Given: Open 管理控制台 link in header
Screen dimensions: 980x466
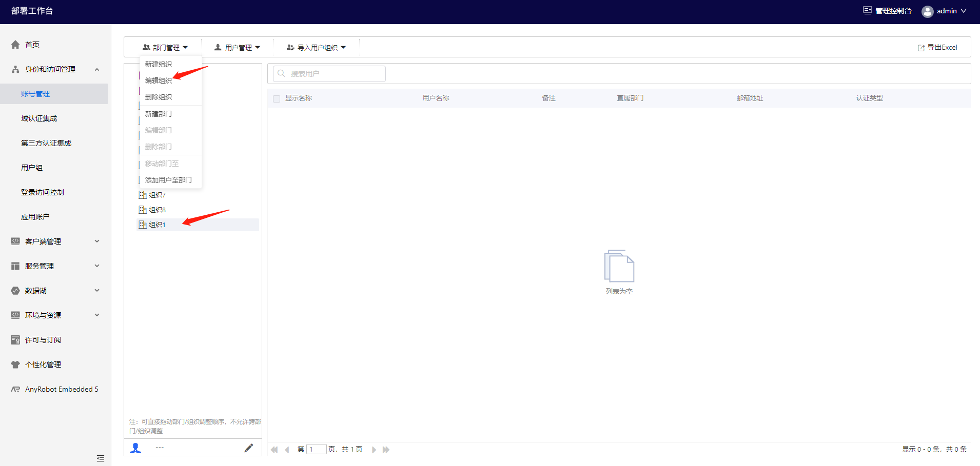Looking at the screenshot, I should (888, 11).
